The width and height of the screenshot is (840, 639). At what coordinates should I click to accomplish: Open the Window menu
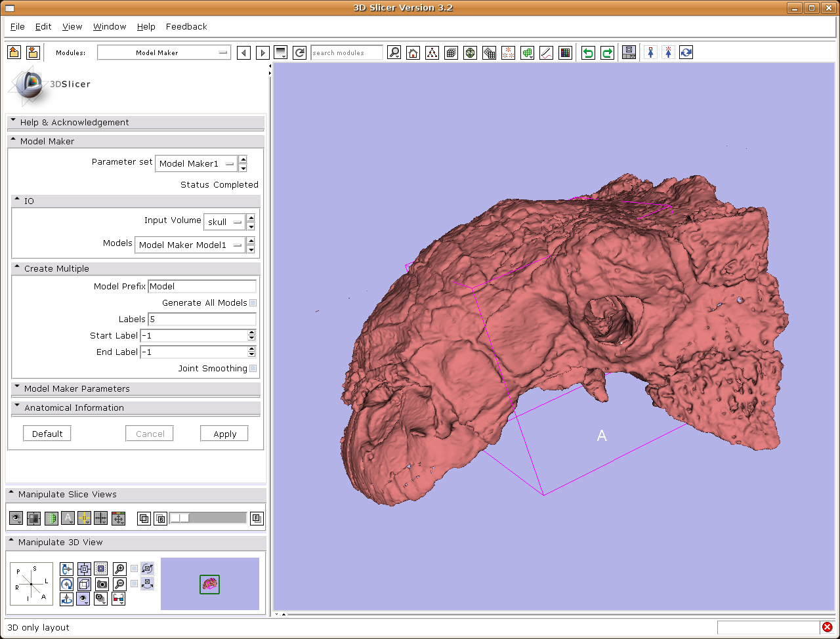110,27
